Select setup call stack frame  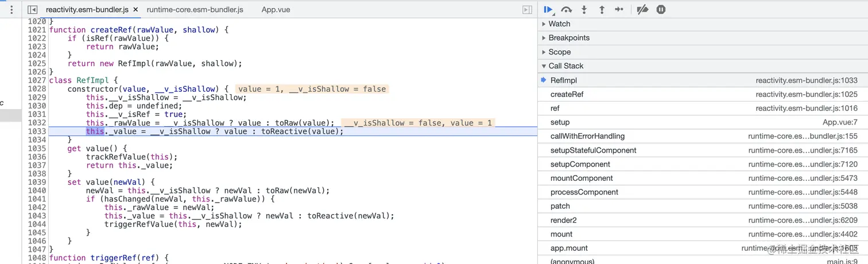point(703,122)
